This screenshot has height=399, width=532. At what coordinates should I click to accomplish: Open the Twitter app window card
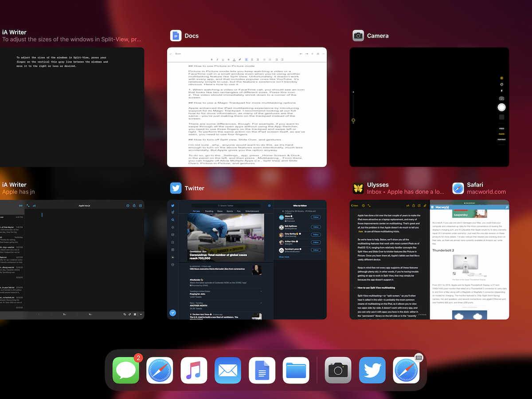point(246,259)
